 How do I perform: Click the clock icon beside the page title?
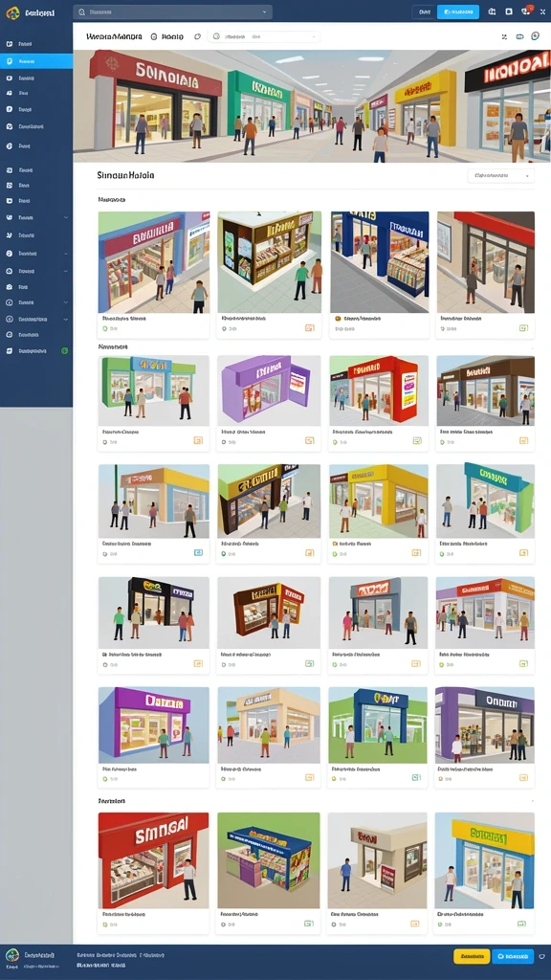pyautogui.click(x=154, y=37)
